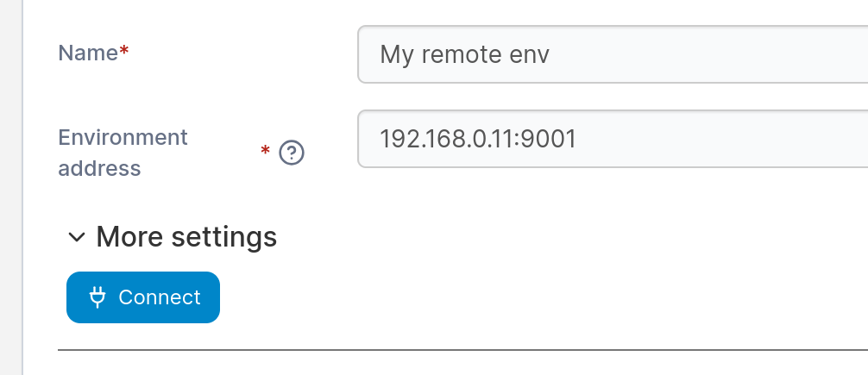The width and height of the screenshot is (868, 375).
Task: Expand the More settings chevron arrow
Action: click(77, 237)
